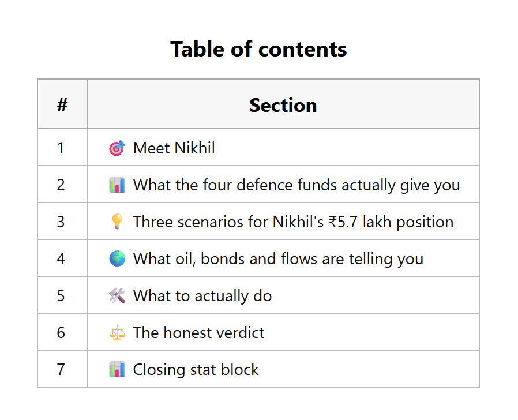The height and width of the screenshot is (420, 518).
Task: Click the target emoji beside Meet Nikhil
Action: [x=117, y=148]
